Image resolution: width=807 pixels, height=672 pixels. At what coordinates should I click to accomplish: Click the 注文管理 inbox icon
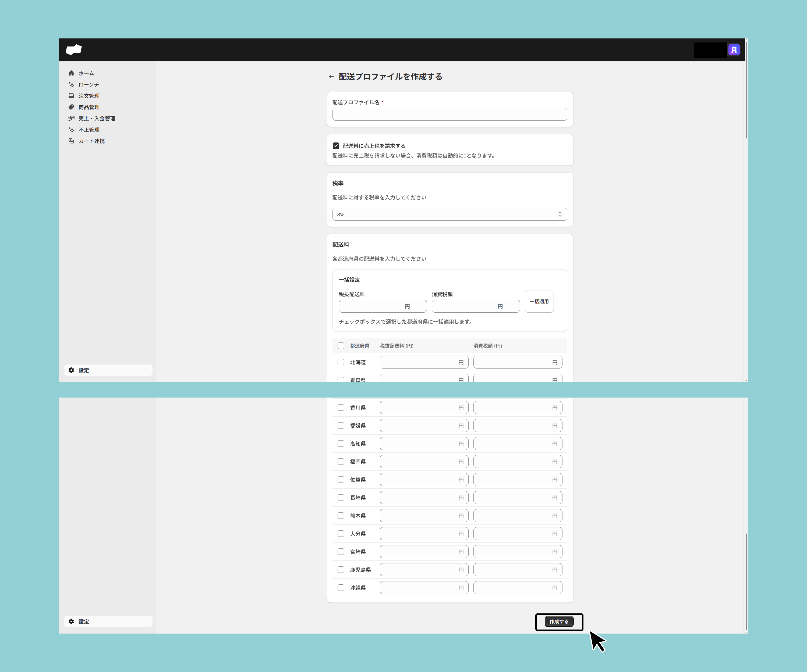[x=71, y=96]
